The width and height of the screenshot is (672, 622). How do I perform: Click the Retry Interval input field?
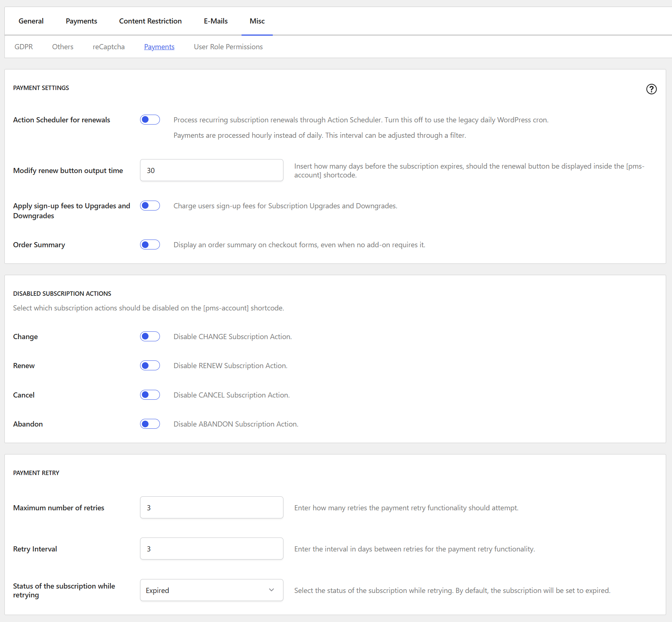212,549
